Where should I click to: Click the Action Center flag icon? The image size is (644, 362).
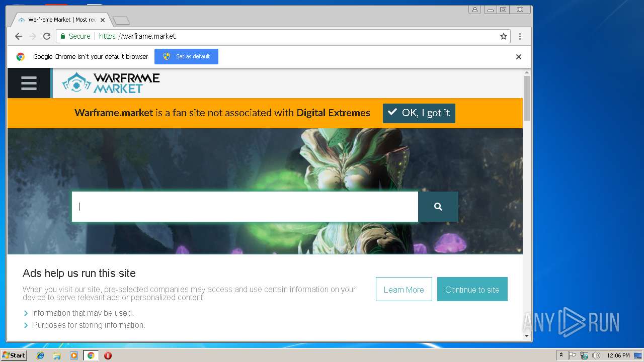pos(572,355)
